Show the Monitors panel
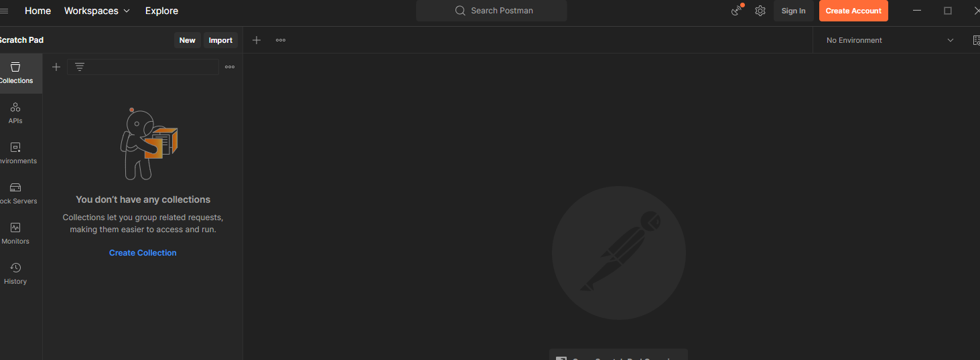This screenshot has width=980, height=360. tap(15, 234)
